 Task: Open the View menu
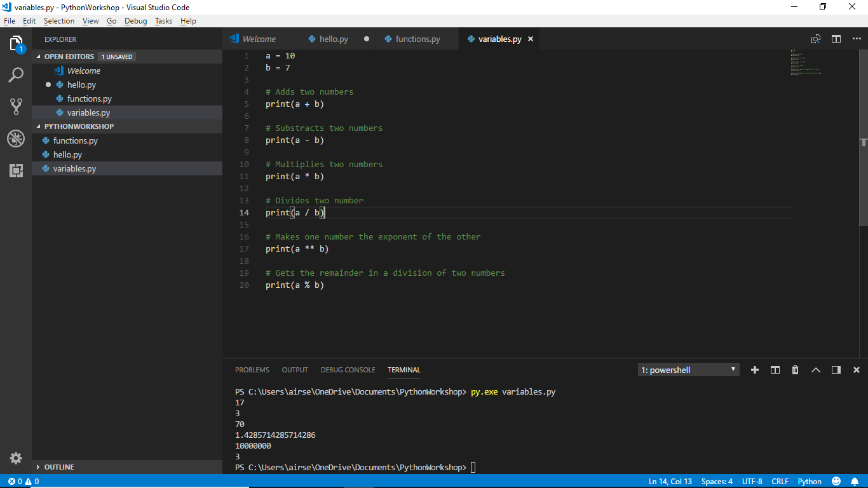click(x=91, y=21)
